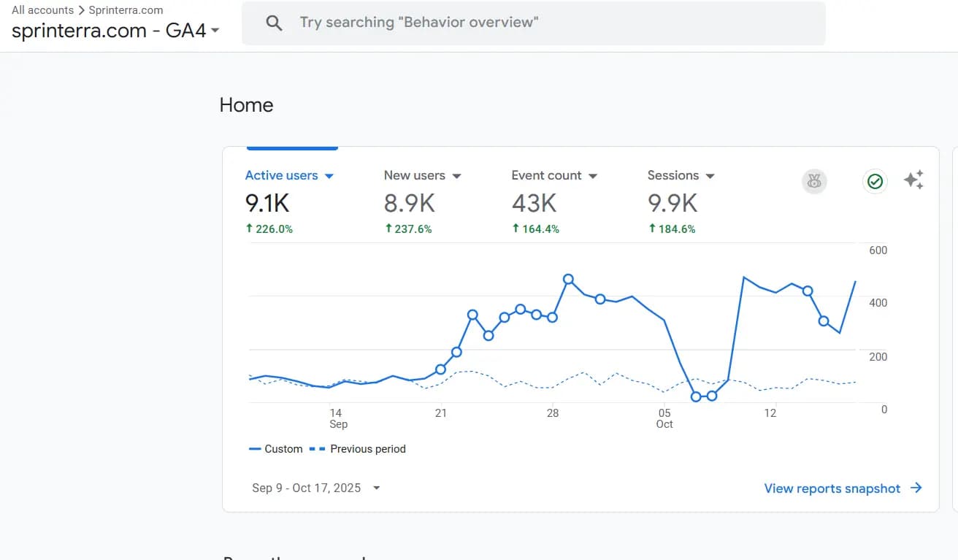This screenshot has height=560, width=958.
Task: Select the 43K Event count value
Action: click(x=534, y=202)
